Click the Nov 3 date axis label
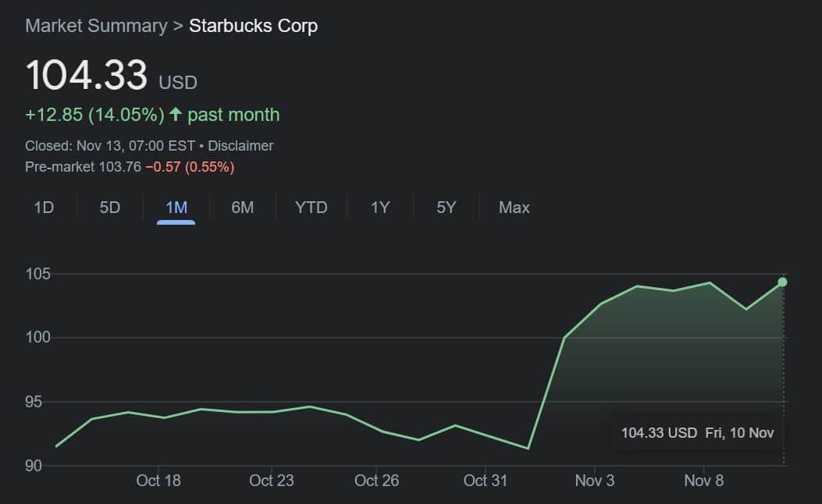This screenshot has width=822, height=504. tap(595, 481)
